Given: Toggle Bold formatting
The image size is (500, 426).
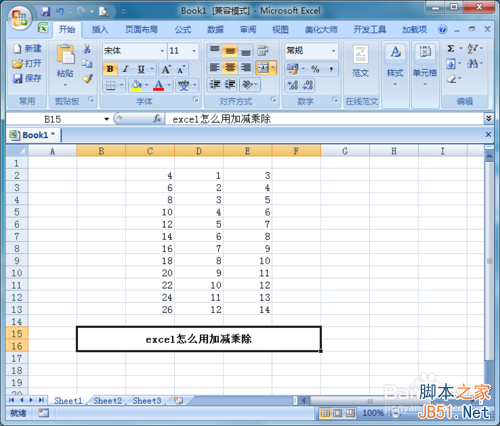Looking at the screenshot, I should pos(110,69).
